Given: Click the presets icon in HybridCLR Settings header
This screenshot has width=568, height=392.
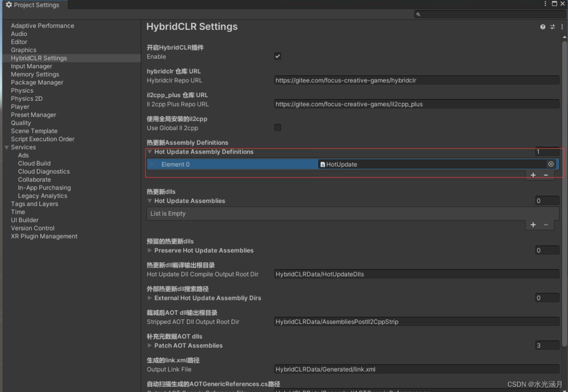Looking at the screenshot, I should click(552, 27).
